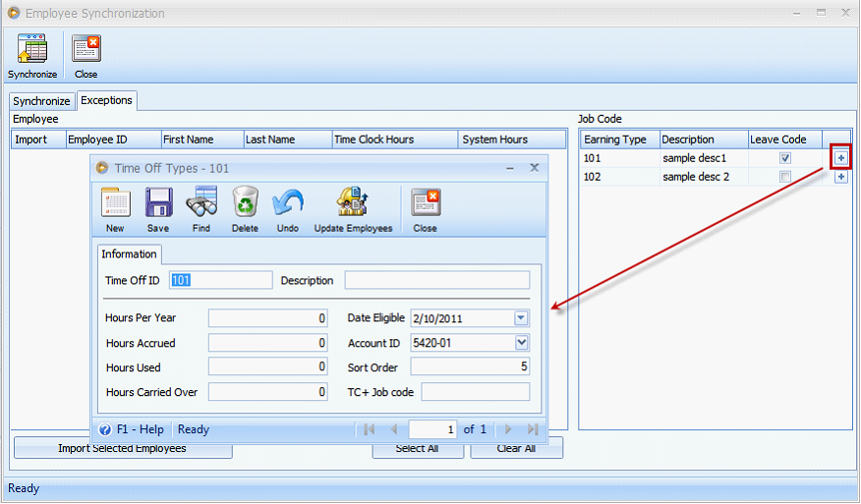Click the record number page field
This screenshot has width=861, height=504.
point(432,429)
